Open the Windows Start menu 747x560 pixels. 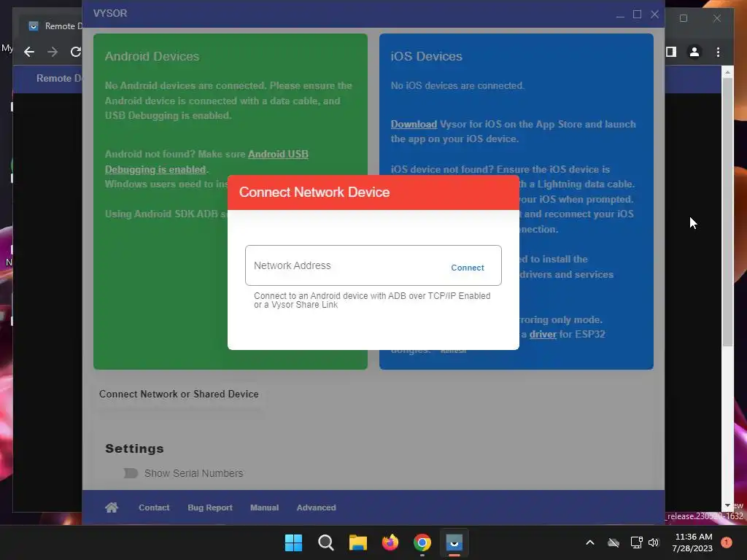tap(293, 542)
